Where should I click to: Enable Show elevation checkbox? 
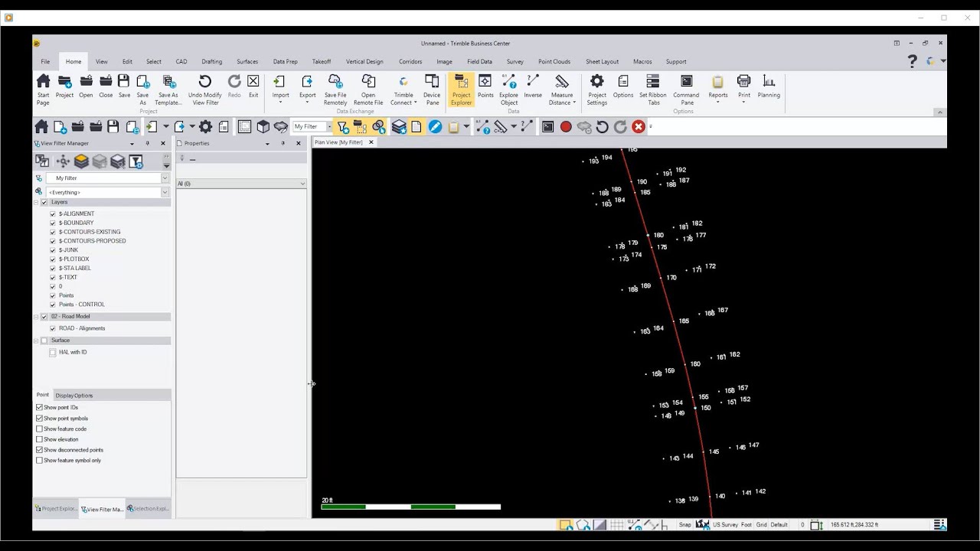point(40,439)
